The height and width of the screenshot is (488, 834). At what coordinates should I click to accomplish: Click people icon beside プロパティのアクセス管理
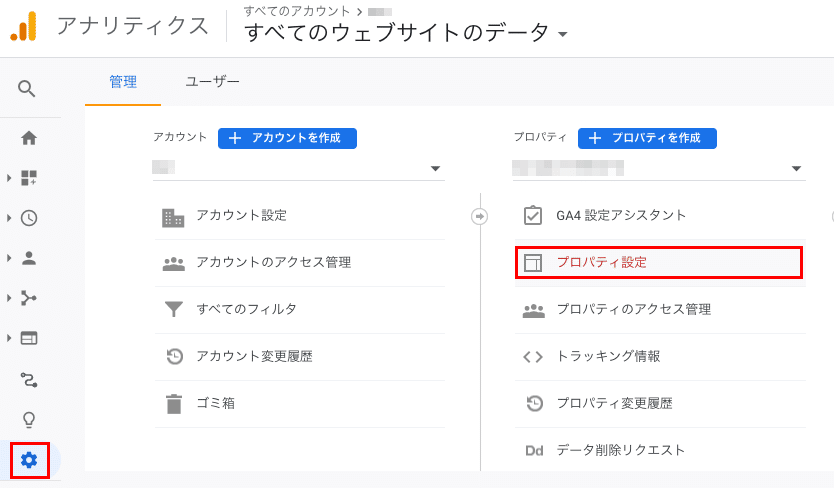coord(533,311)
